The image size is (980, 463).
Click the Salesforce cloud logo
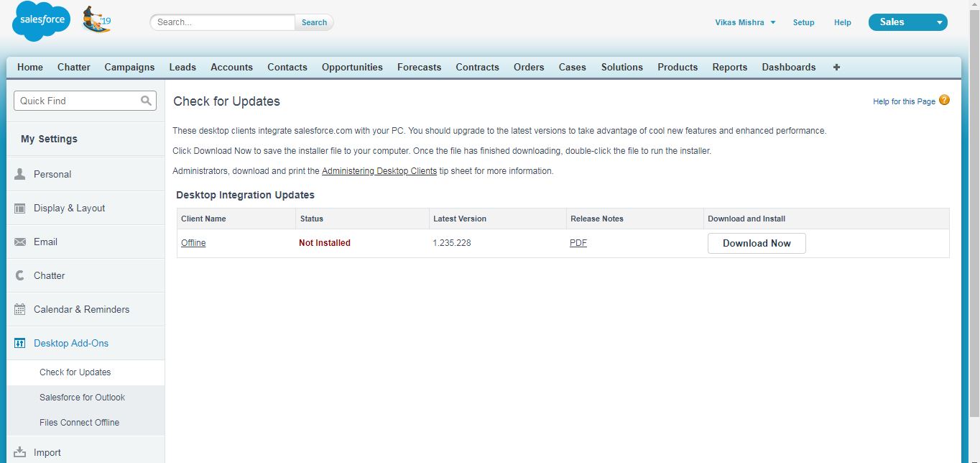tap(42, 21)
